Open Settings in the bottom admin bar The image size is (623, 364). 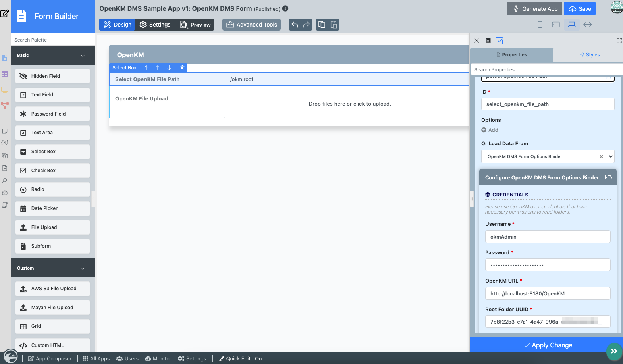tap(192, 358)
